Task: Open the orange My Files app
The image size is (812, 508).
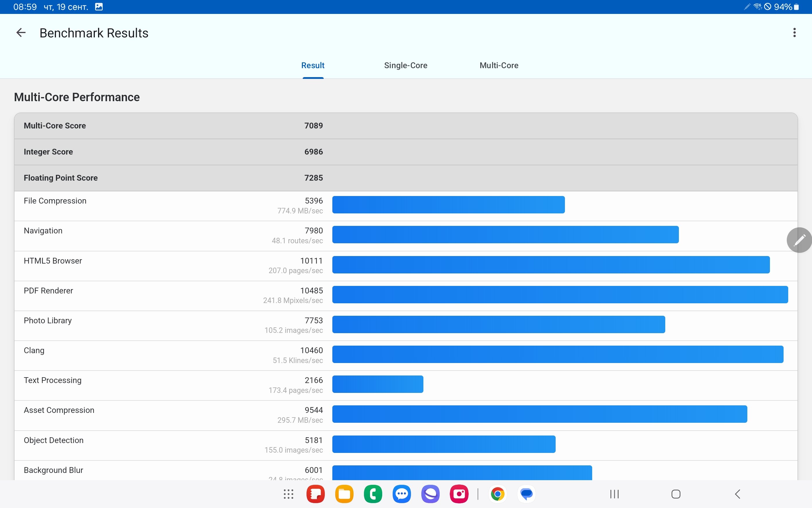Action: (344, 494)
